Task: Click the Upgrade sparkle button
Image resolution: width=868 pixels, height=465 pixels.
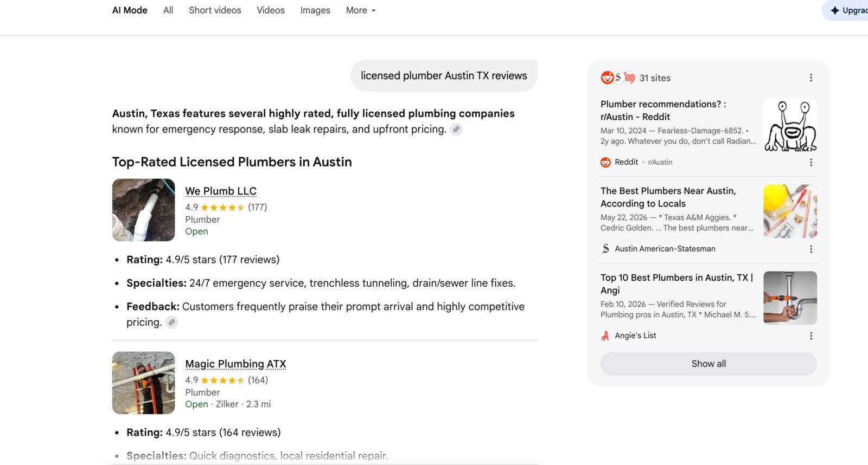Action: click(846, 10)
